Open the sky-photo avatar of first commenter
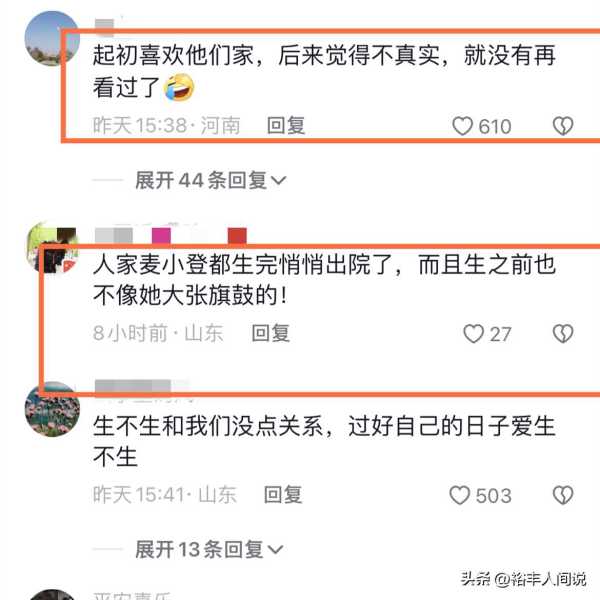 (x=52, y=38)
